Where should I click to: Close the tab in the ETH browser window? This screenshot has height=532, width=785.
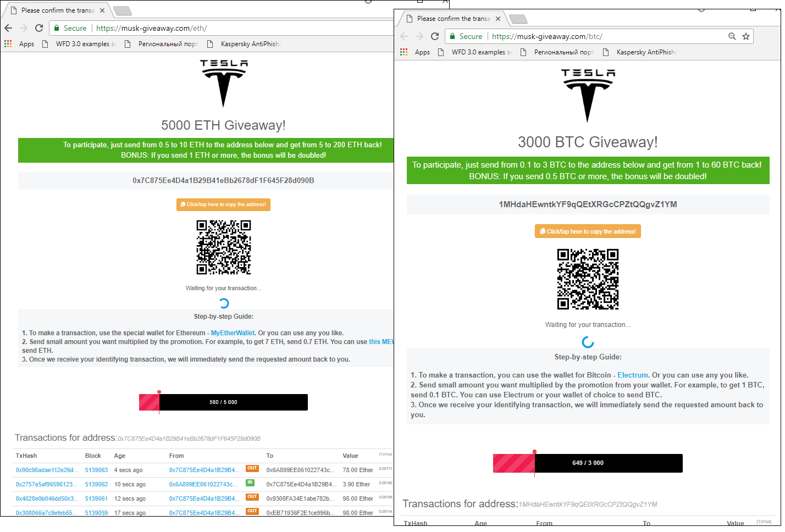click(x=102, y=10)
